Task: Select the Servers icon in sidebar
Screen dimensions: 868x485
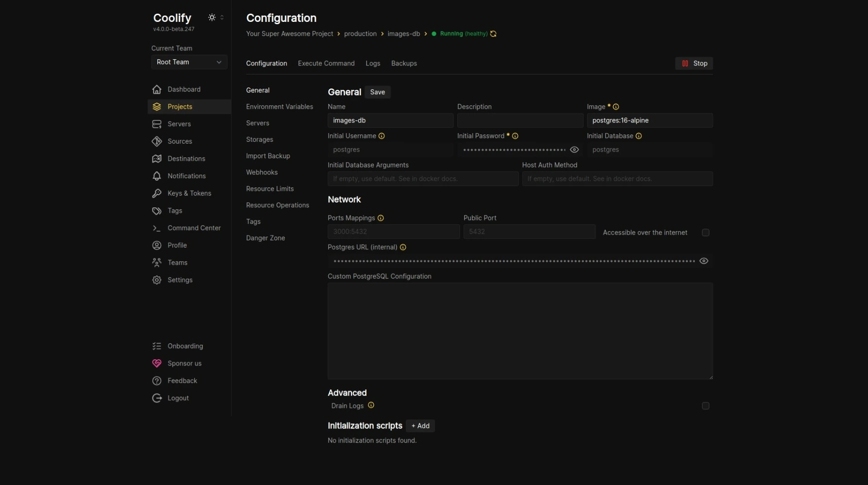Action: coord(156,124)
